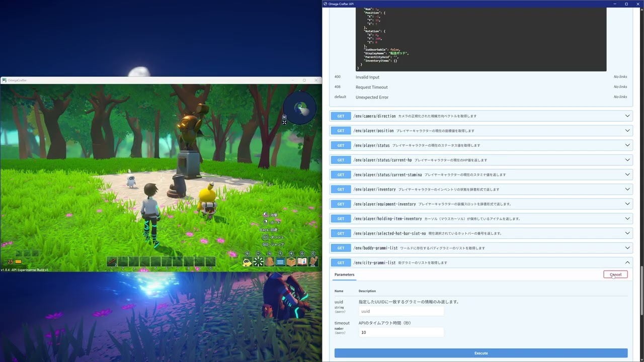Screen dimensions: 644x362
Task: Click the "Unexpected Error" default response row
Action: tap(481, 97)
